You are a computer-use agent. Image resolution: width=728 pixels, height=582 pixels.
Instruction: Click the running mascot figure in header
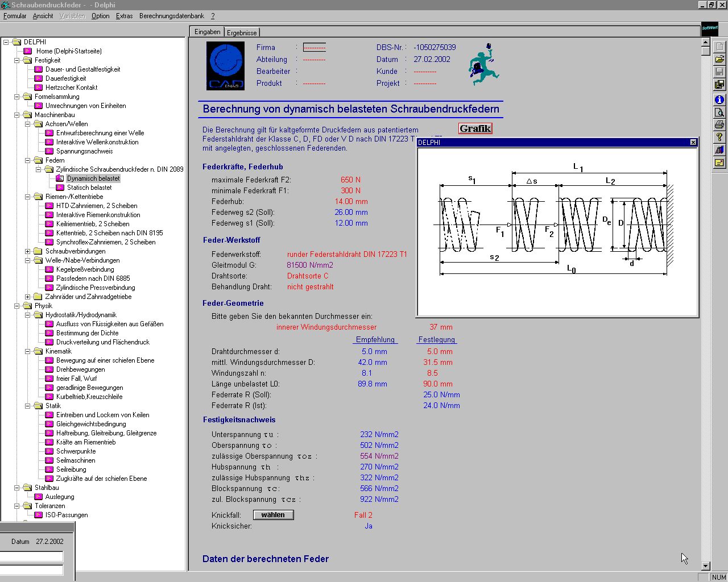pyautogui.click(x=483, y=64)
